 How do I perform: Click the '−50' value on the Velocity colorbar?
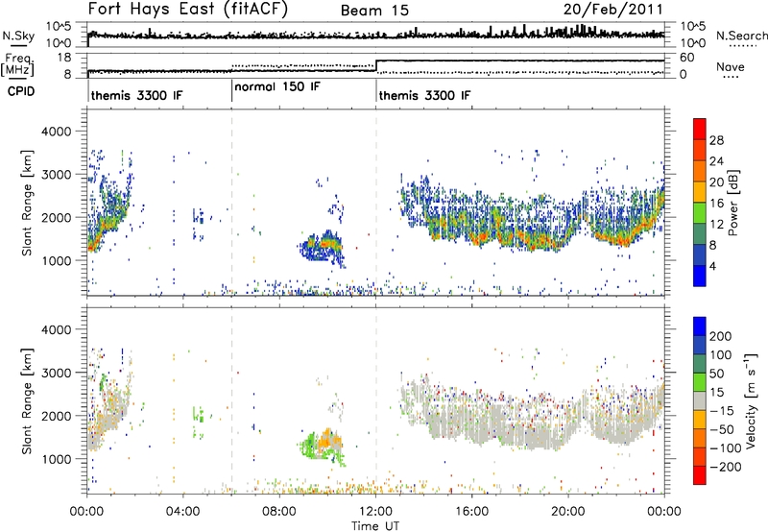[x=722, y=429]
